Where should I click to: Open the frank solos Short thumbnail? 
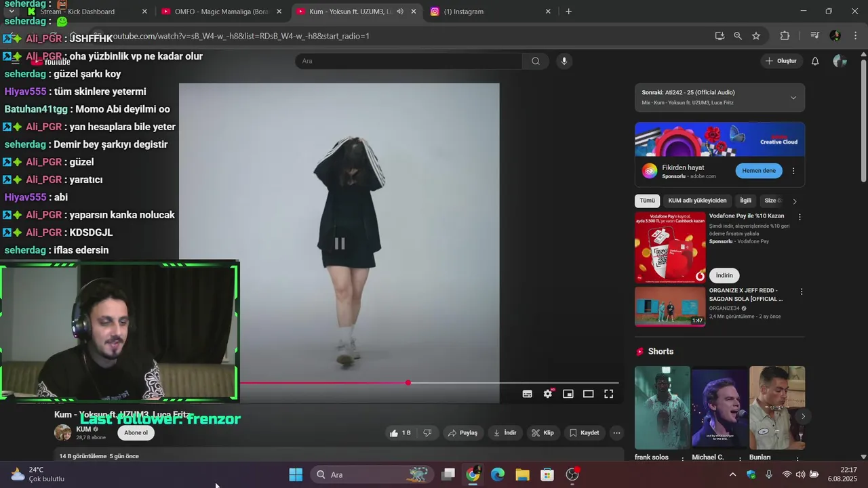[662, 408]
